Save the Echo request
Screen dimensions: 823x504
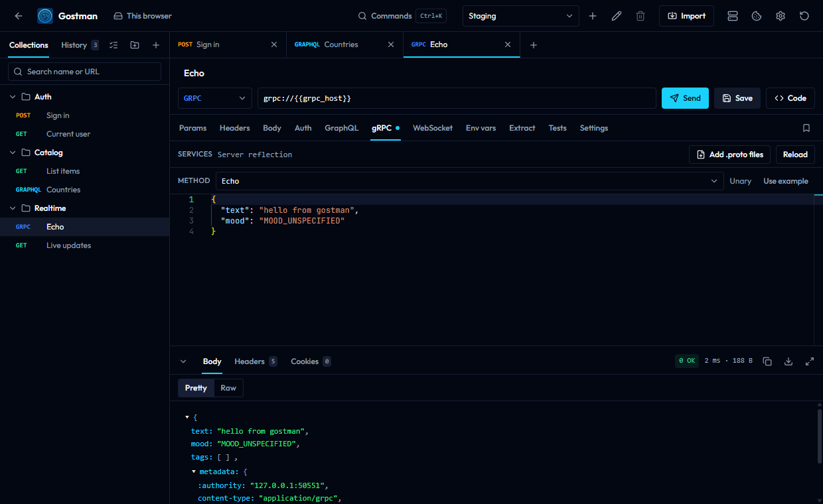tap(737, 98)
